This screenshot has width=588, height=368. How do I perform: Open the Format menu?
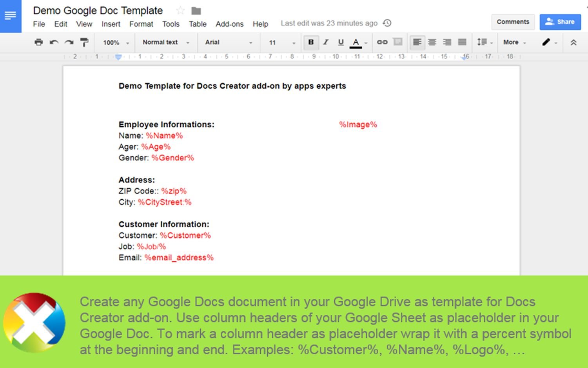click(x=141, y=24)
